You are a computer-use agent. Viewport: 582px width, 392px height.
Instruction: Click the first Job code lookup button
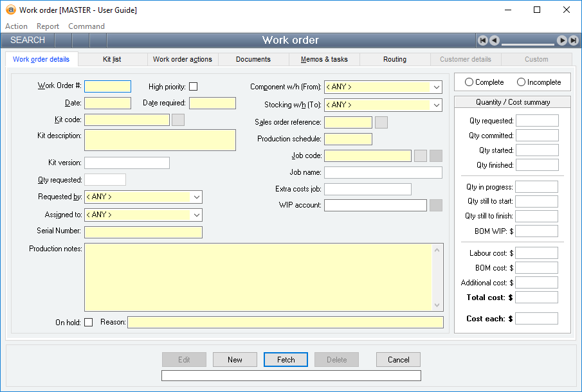click(x=421, y=156)
